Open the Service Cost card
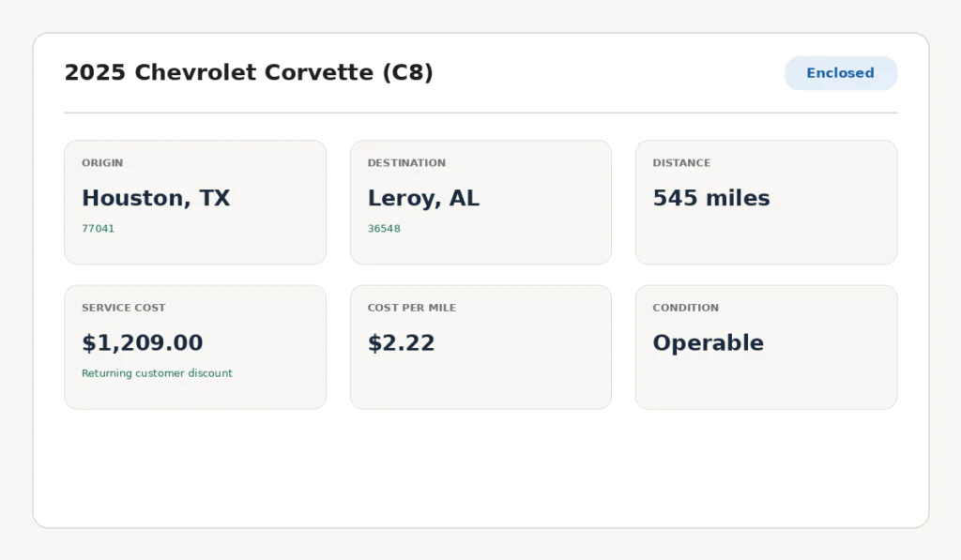This screenshot has height=560, width=961. (195, 347)
